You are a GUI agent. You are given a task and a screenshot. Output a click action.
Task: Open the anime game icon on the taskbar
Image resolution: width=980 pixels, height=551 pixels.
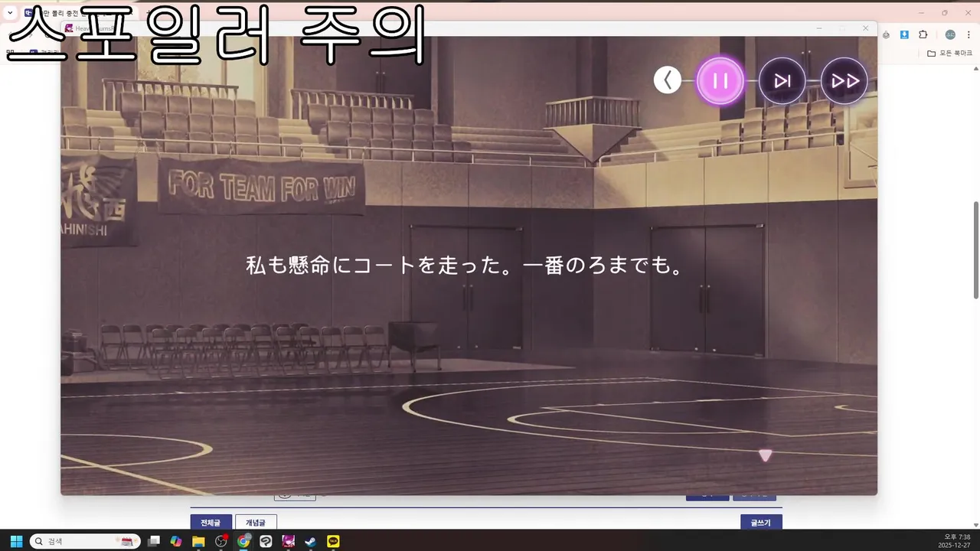(x=289, y=541)
